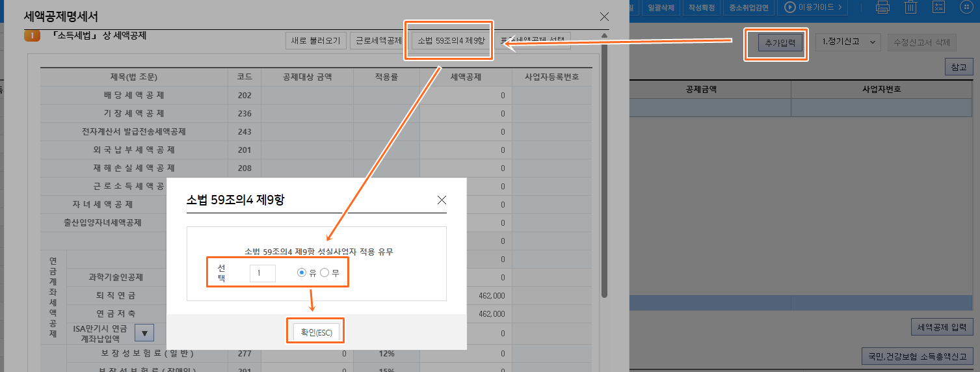Select the 재해손실세액공제 row

(316, 168)
